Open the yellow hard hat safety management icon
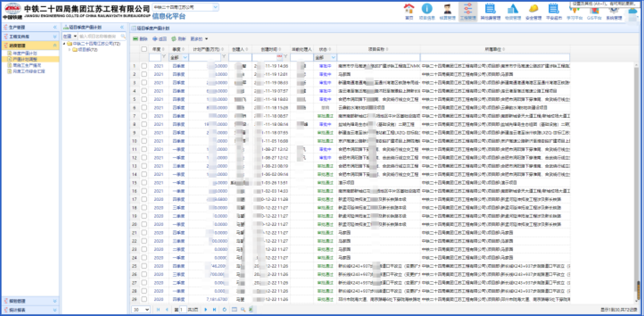Image resolution: width=644 pixels, height=316 pixels. pos(534,9)
